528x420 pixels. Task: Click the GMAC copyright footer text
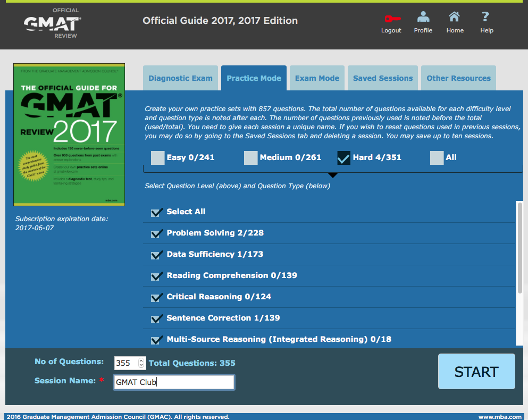coord(118,417)
